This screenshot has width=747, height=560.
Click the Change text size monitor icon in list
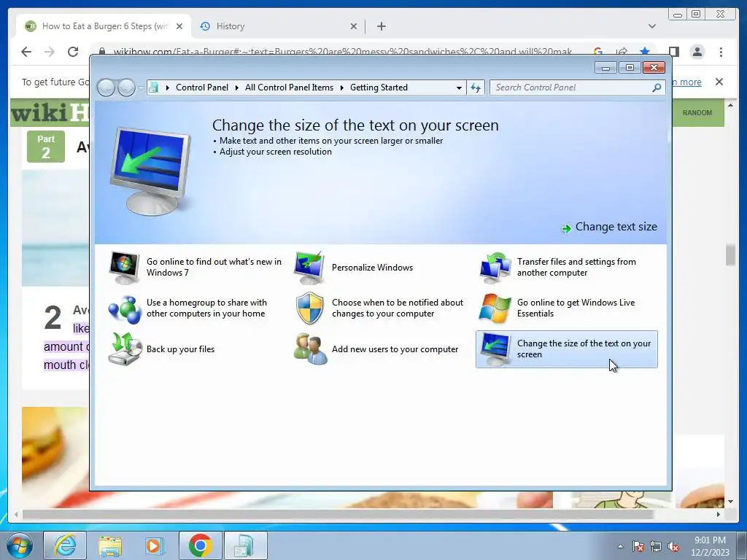pos(495,349)
